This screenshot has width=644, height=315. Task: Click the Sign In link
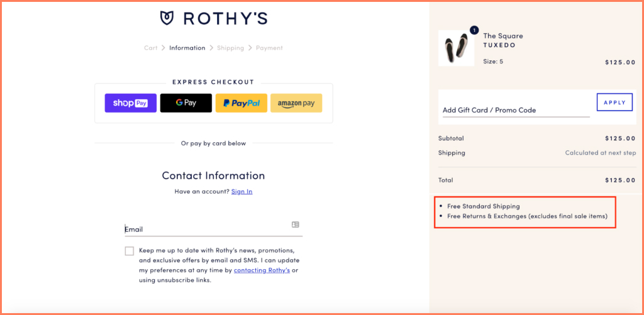pyautogui.click(x=241, y=191)
